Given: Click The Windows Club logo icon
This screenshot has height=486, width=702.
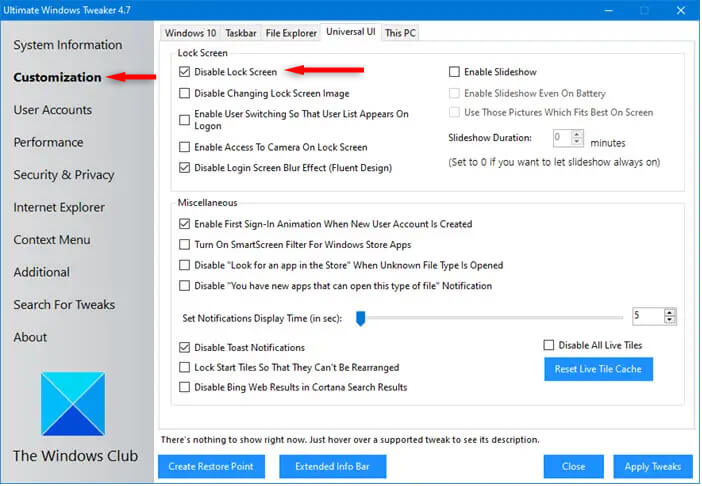Looking at the screenshot, I should tap(73, 404).
